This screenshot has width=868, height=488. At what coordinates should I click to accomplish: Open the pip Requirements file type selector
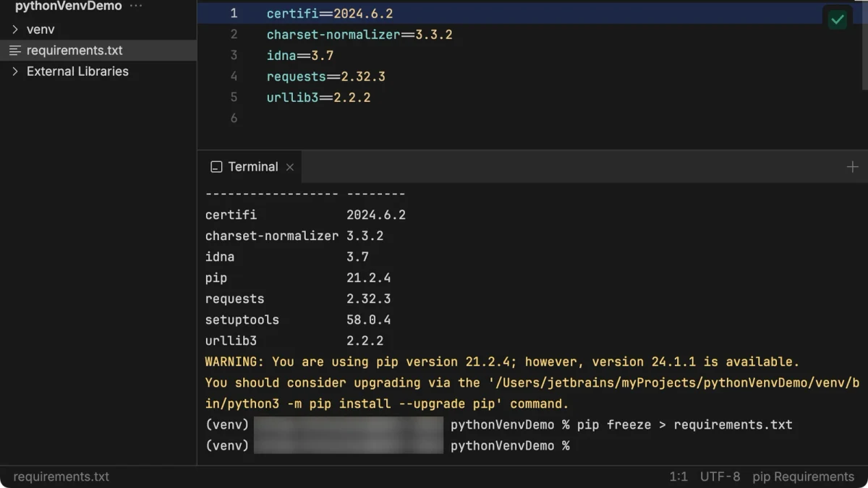(x=804, y=477)
